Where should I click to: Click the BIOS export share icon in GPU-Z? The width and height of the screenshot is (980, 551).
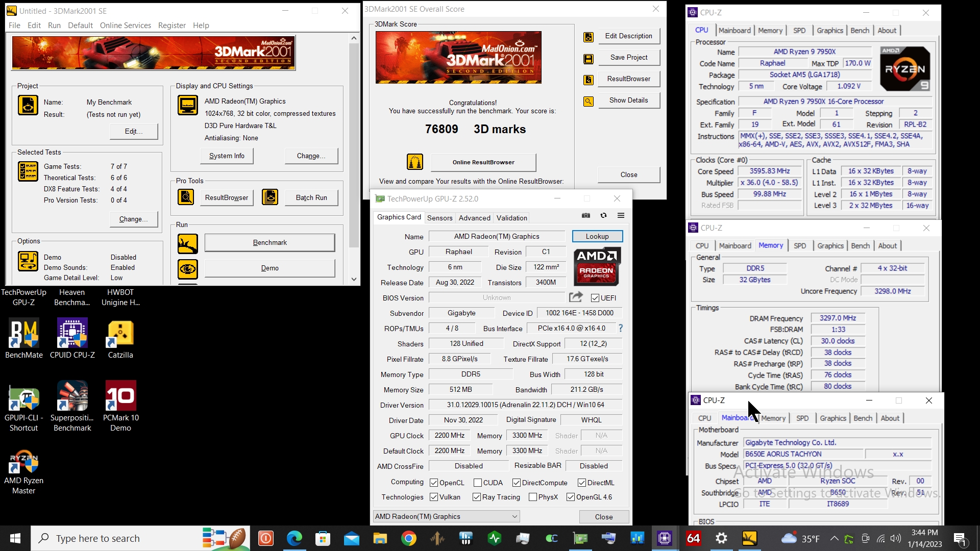(x=576, y=297)
